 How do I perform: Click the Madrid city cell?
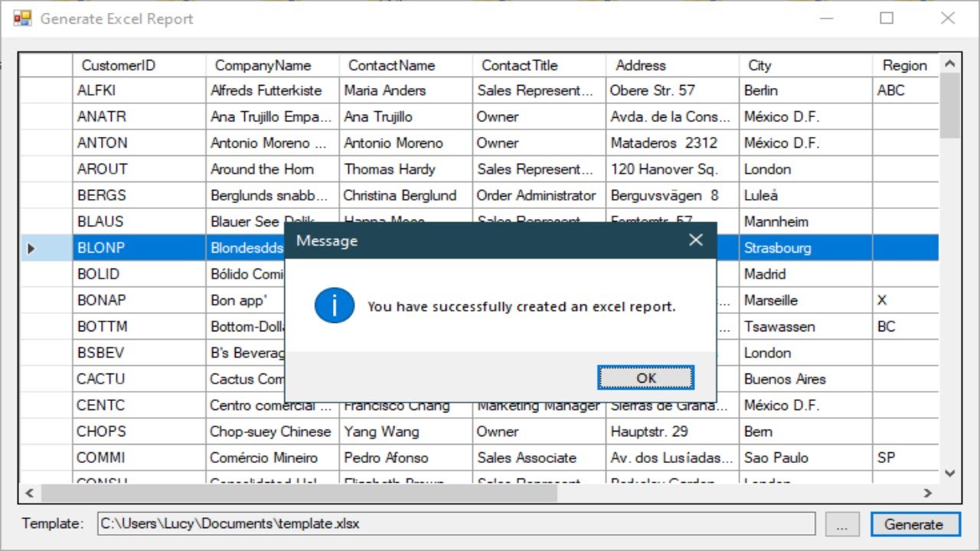805,273
